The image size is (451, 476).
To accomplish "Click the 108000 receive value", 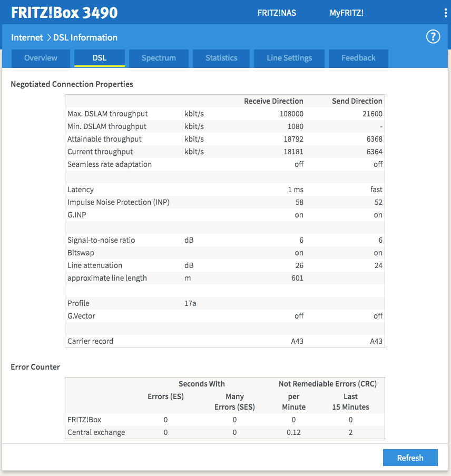I will coord(291,114).
